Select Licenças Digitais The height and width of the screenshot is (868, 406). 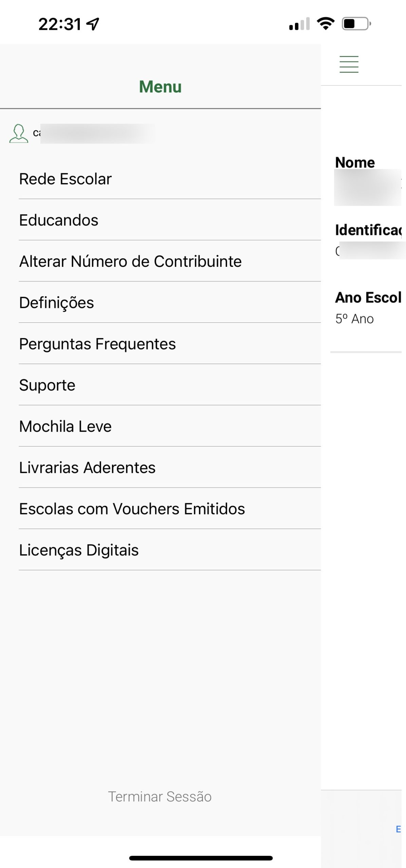tap(79, 550)
